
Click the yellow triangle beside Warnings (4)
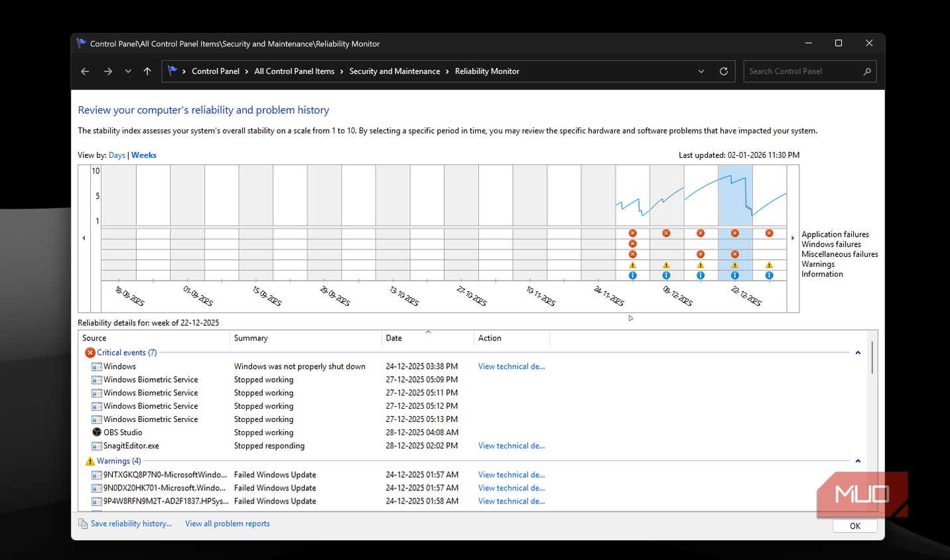point(90,461)
